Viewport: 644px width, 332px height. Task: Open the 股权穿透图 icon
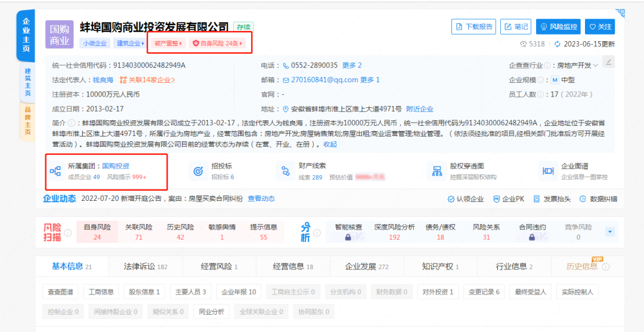click(436, 171)
